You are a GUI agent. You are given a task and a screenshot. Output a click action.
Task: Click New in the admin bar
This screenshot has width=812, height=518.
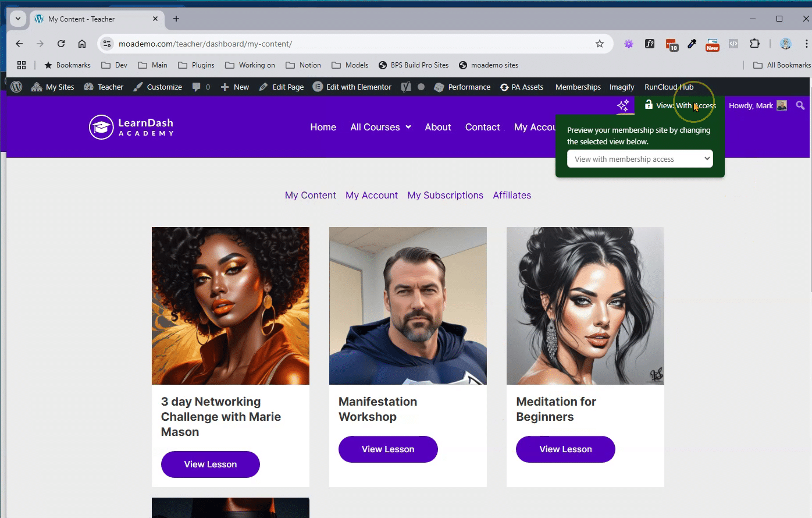pyautogui.click(x=234, y=87)
